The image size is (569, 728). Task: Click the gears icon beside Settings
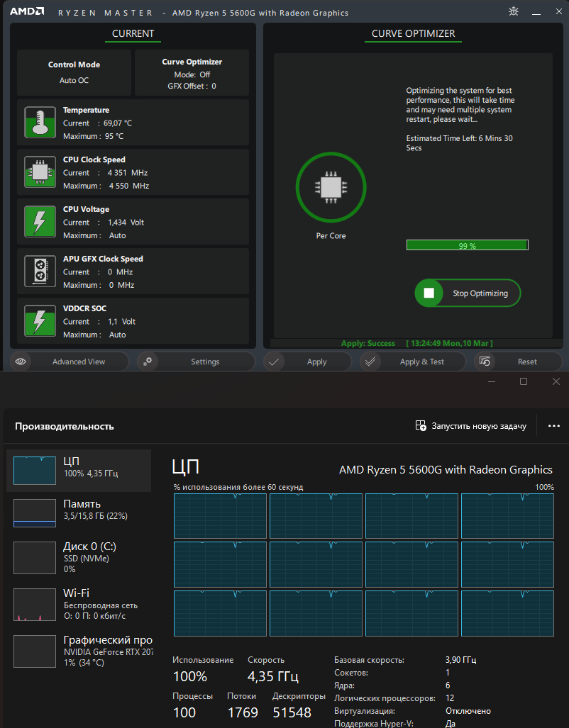148,362
